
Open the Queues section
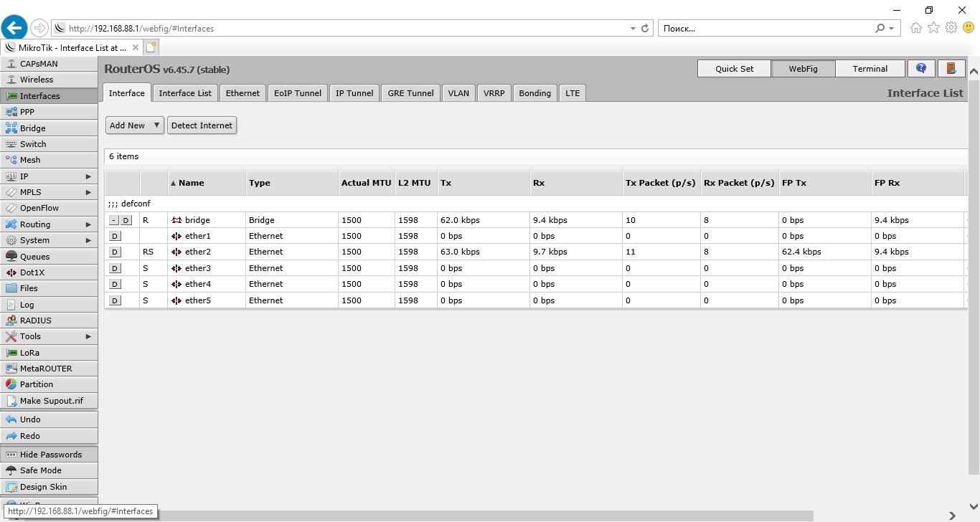pos(49,257)
